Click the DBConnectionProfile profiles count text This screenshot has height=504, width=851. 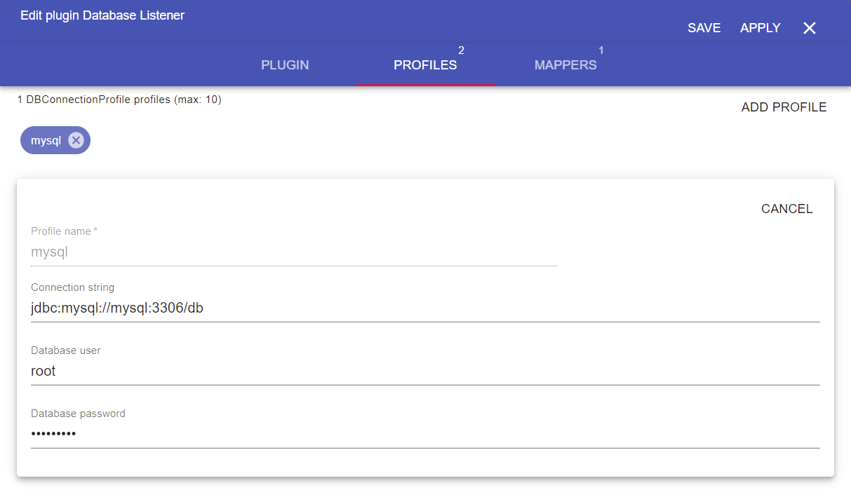tap(119, 100)
